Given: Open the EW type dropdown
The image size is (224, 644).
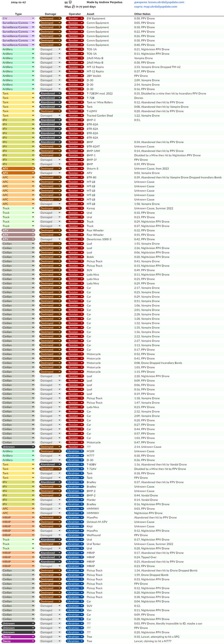Looking at the screenshot, I should 18,19.
